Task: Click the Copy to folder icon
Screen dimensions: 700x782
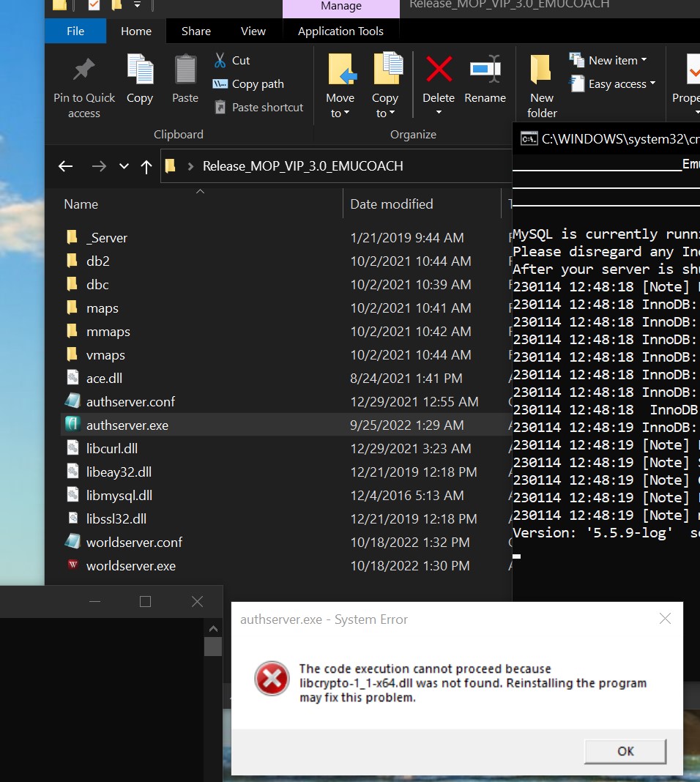Action: (388, 68)
